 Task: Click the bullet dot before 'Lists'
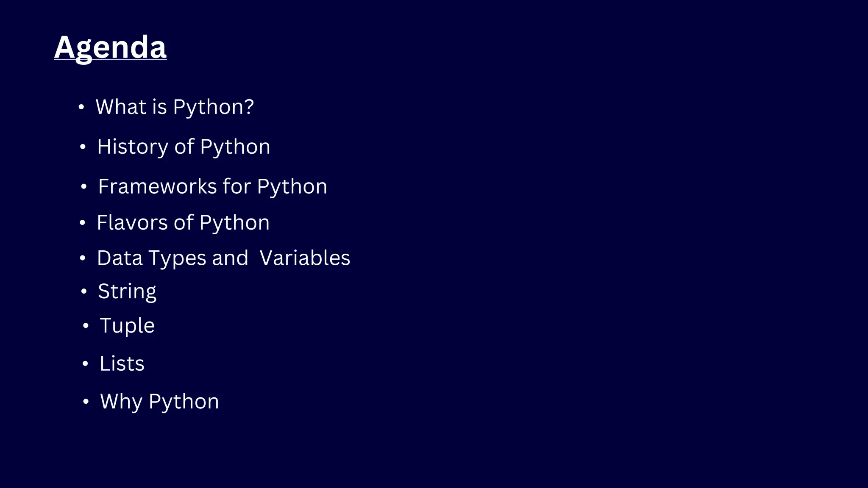85,363
